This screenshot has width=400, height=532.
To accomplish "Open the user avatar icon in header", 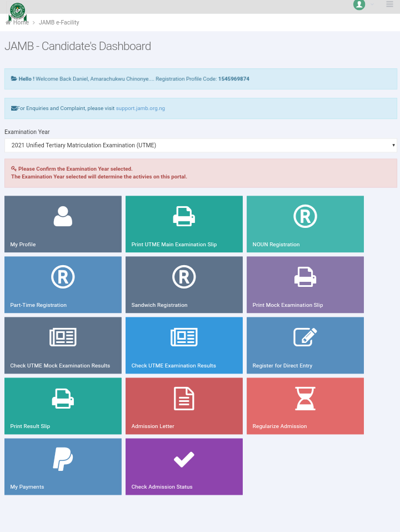I will tap(359, 5).
